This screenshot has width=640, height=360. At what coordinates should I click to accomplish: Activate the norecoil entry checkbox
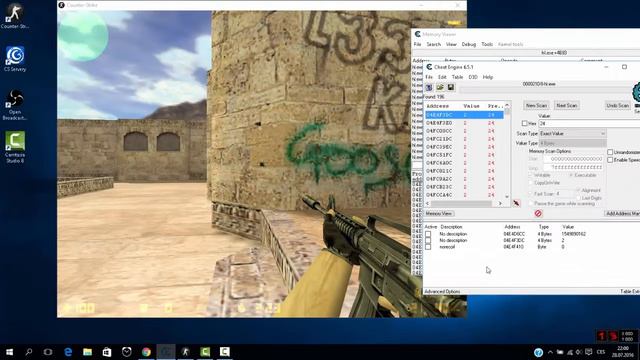click(428, 247)
